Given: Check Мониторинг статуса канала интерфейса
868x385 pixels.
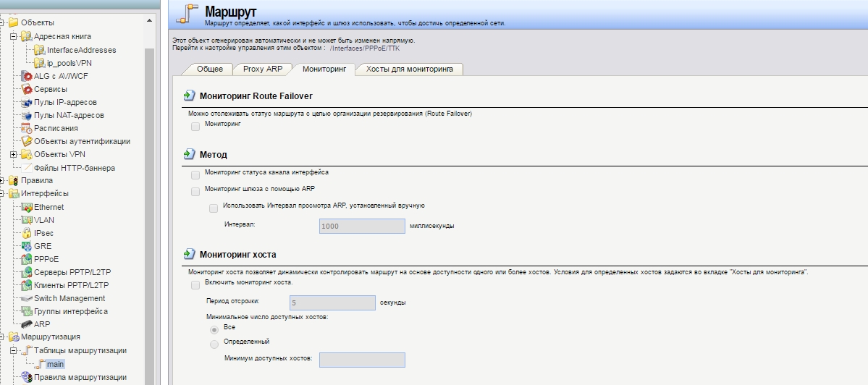Looking at the screenshot, I should (x=195, y=175).
